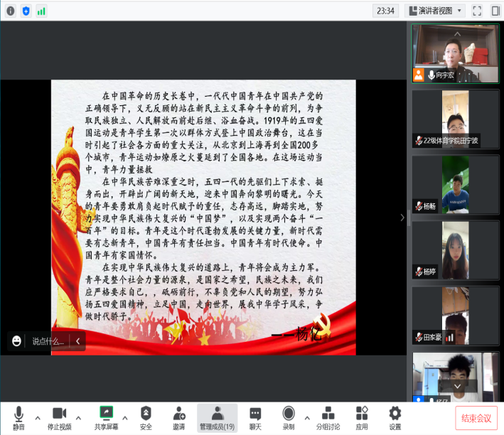Expand audio options arrow beside 静音

(x=37, y=417)
